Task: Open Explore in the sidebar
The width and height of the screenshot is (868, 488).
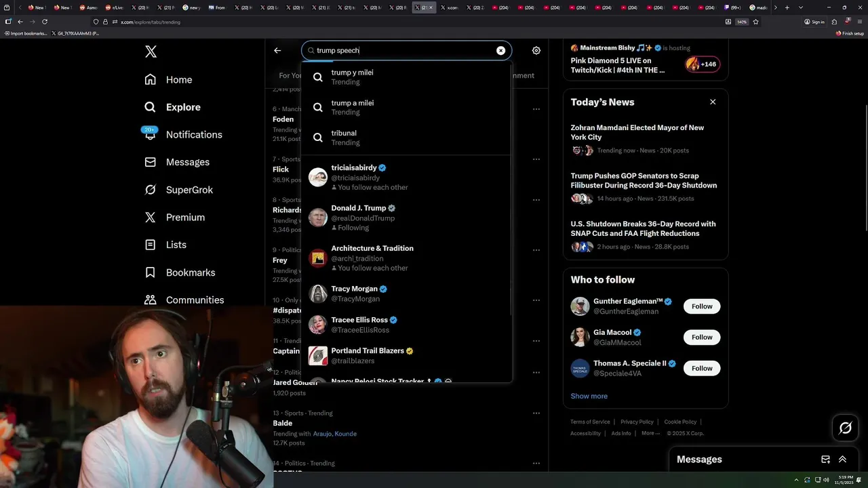Action: coord(173,107)
